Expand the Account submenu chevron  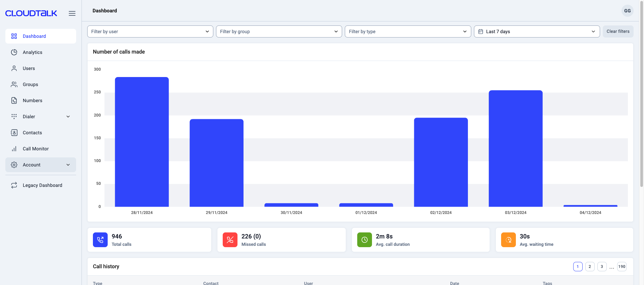(68, 165)
